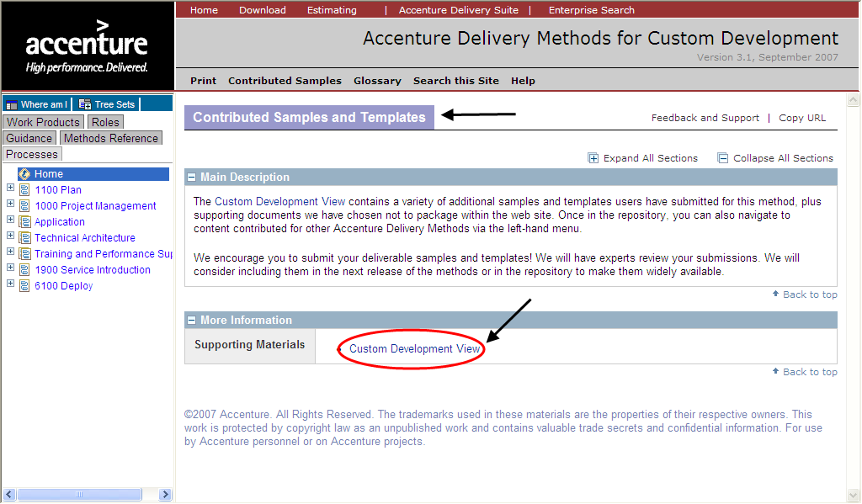
Task: Expand the 1000 Project Management node
Action: click(x=10, y=204)
